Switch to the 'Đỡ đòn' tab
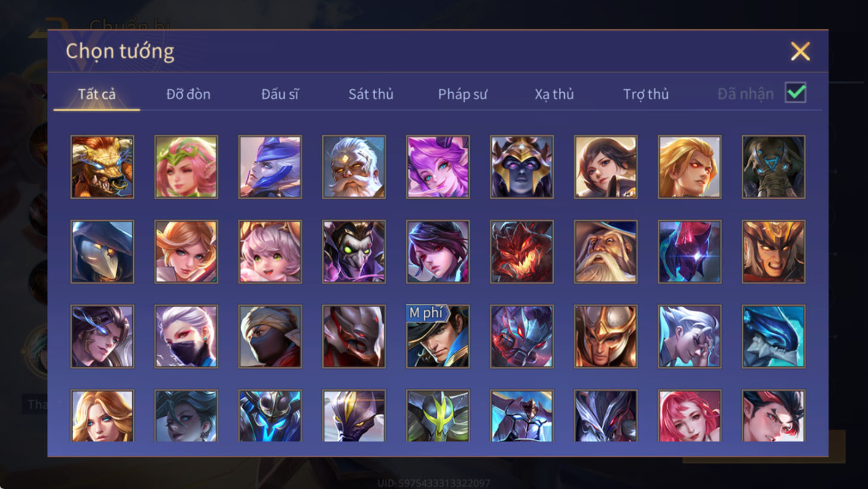Image resolution: width=868 pixels, height=489 pixels. coord(188,94)
